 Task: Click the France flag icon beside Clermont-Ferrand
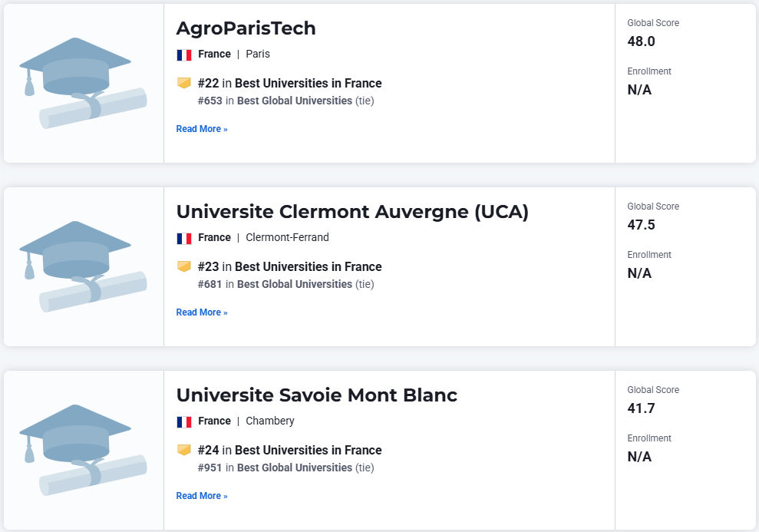coord(184,238)
